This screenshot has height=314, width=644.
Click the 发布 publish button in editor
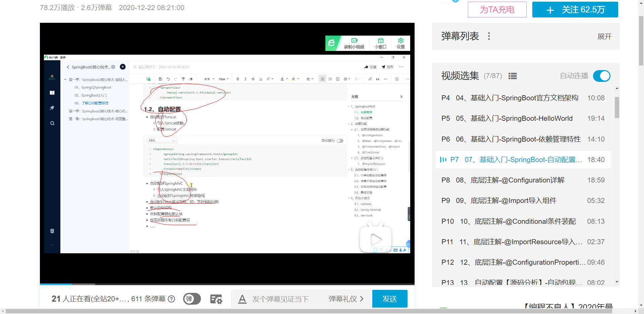point(388,67)
